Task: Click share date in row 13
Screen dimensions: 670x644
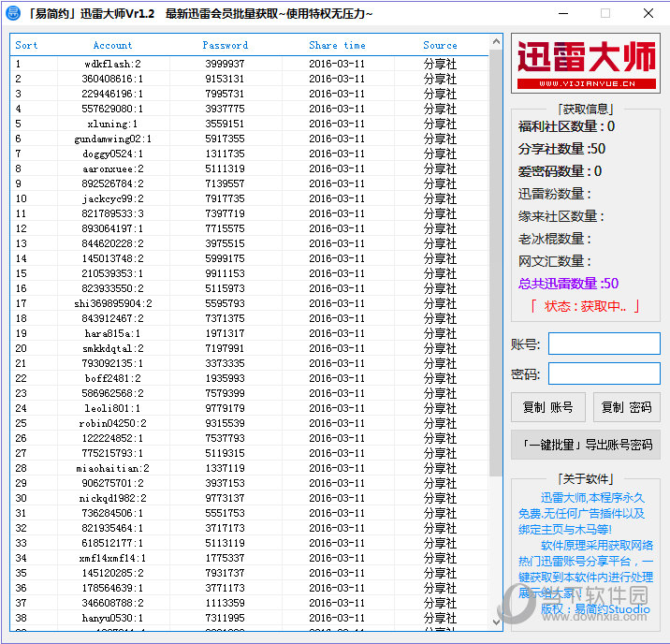Action: (x=337, y=243)
